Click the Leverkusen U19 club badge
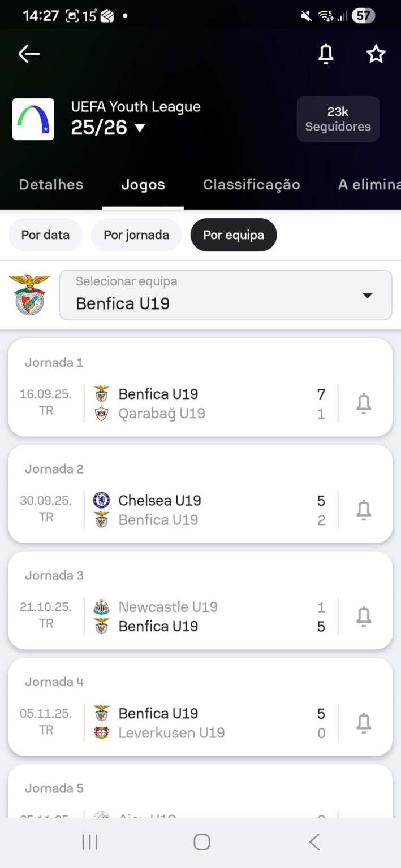Viewport: 401px width, 868px height. pos(101,732)
